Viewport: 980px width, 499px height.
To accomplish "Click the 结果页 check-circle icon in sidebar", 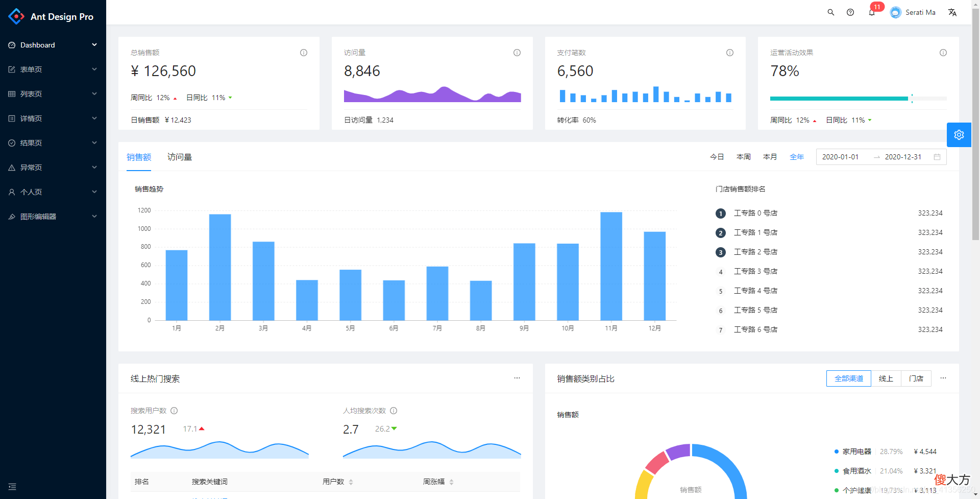I will coord(12,143).
